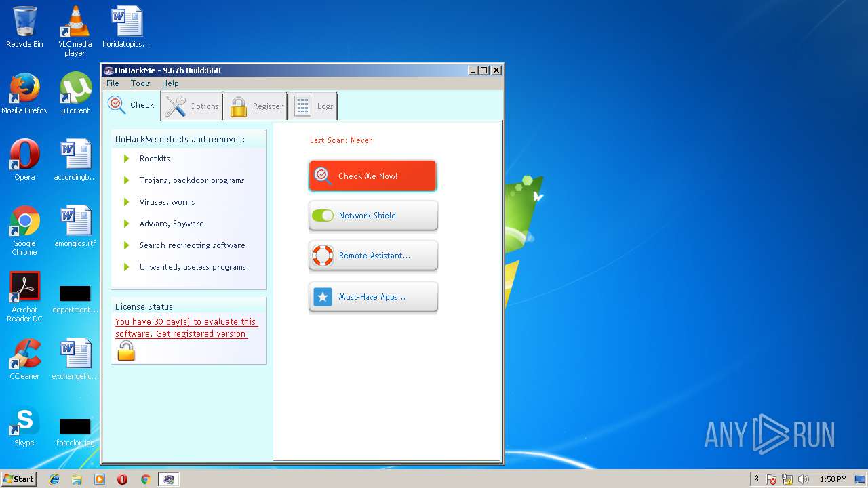Screen dimensions: 868x488
Task: Select the Mozilla Firefox desktop icon
Action: [24, 94]
